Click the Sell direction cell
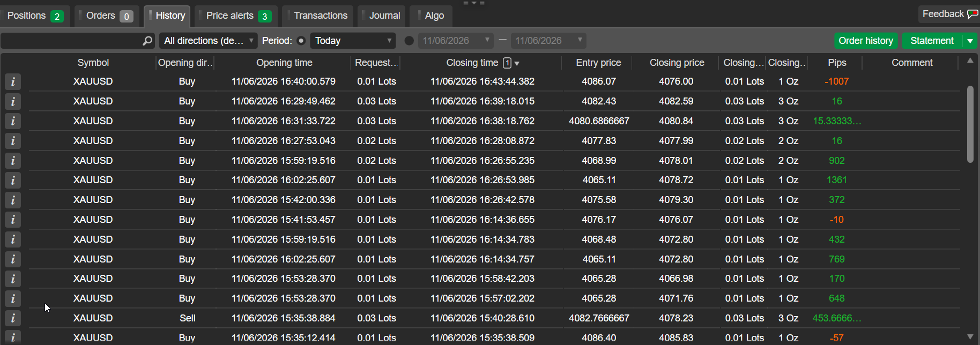Screen dimensions: 980x345 [187, 318]
